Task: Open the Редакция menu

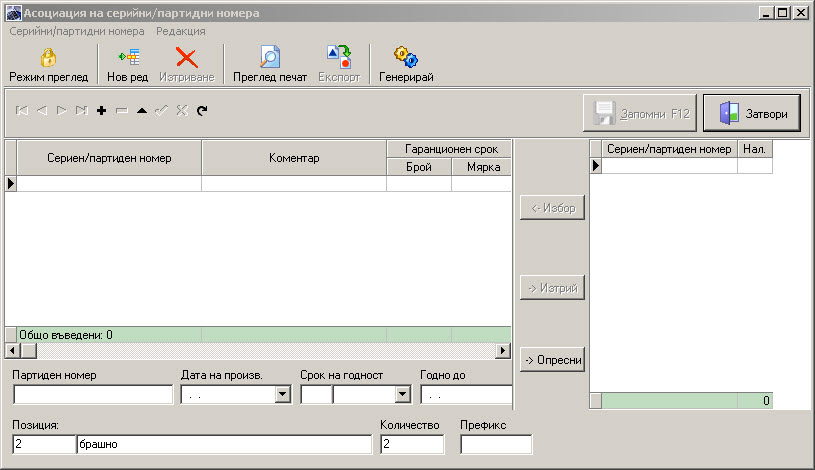Action: [x=181, y=31]
